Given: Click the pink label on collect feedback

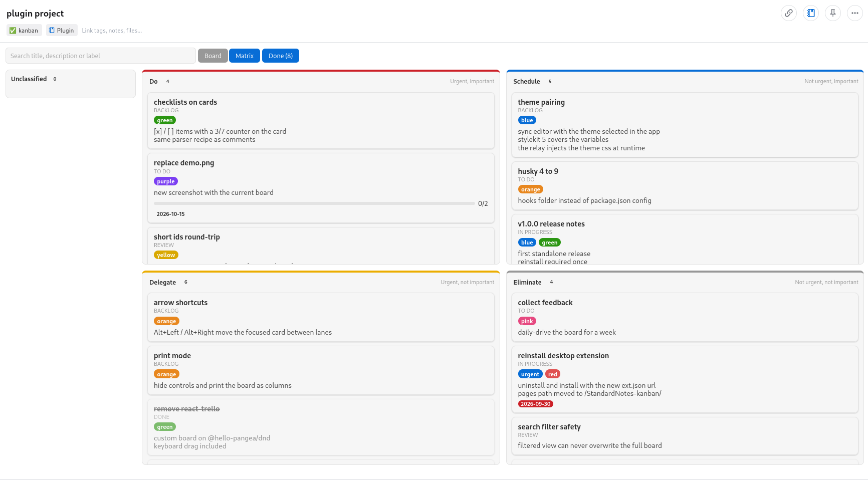Looking at the screenshot, I should [527, 321].
